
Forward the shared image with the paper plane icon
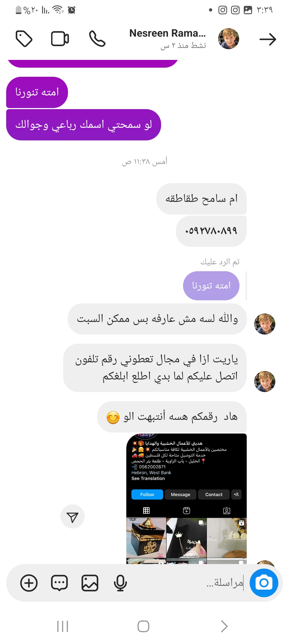coord(73,516)
